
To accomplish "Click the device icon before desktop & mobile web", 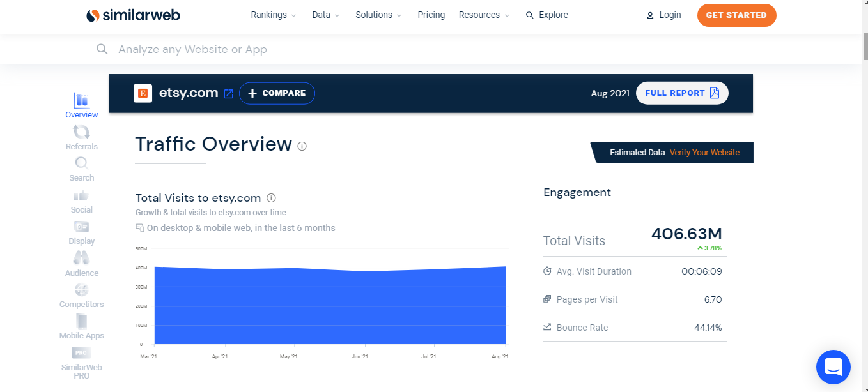I will (x=140, y=228).
